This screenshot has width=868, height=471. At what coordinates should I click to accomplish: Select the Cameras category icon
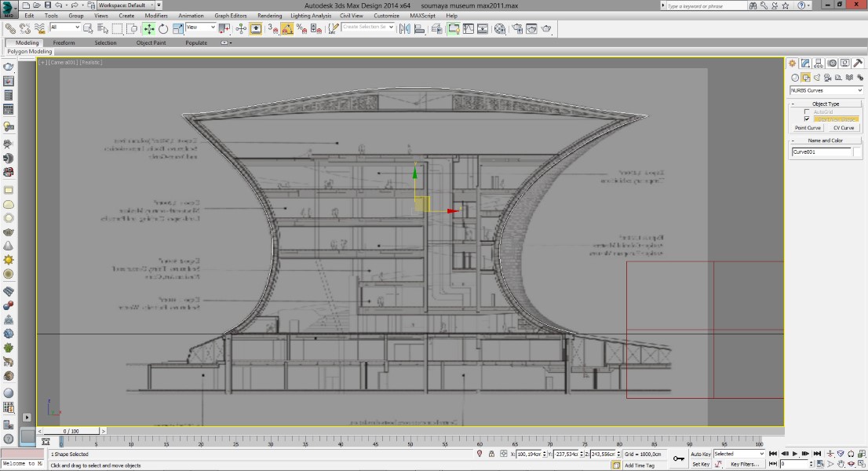[x=828, y=78]
